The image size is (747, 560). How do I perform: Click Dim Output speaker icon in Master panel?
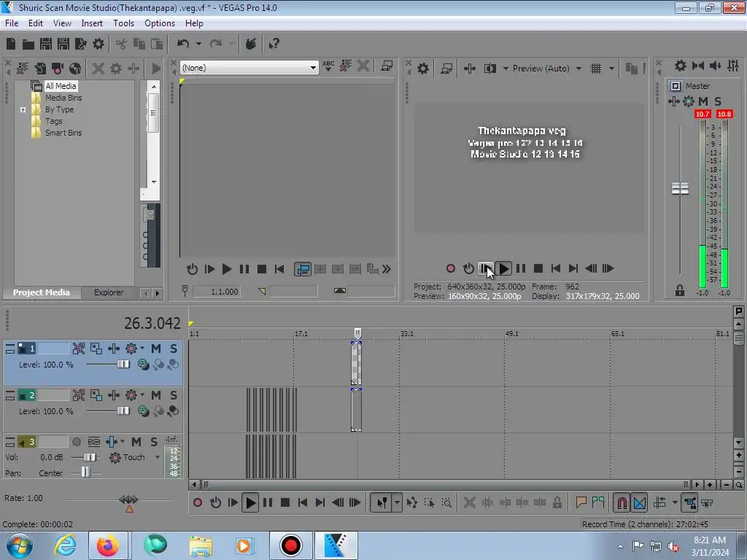point(716,66)
